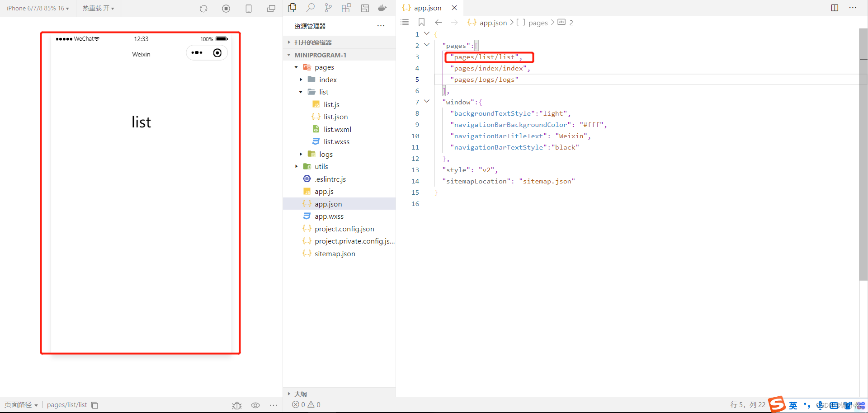This screenshot has width=868, height=413.
Task: Click the phone device preview icon
Action: click(x=249, y=9)
